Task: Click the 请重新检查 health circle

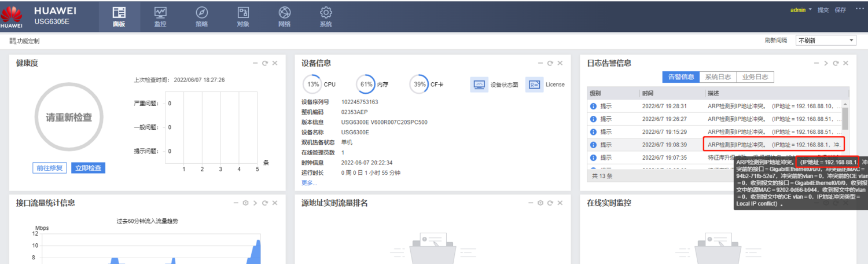Action: [69, 117]
